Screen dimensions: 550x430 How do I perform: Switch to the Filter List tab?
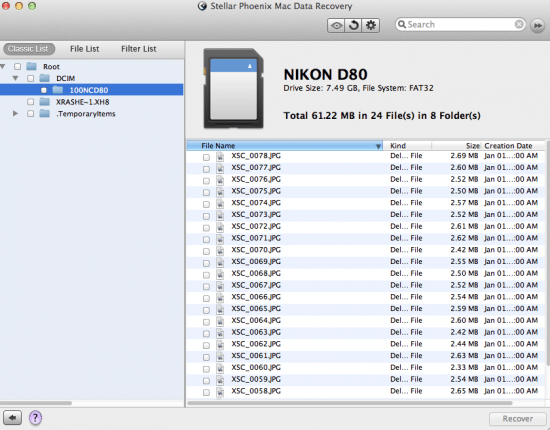point(139,49)
